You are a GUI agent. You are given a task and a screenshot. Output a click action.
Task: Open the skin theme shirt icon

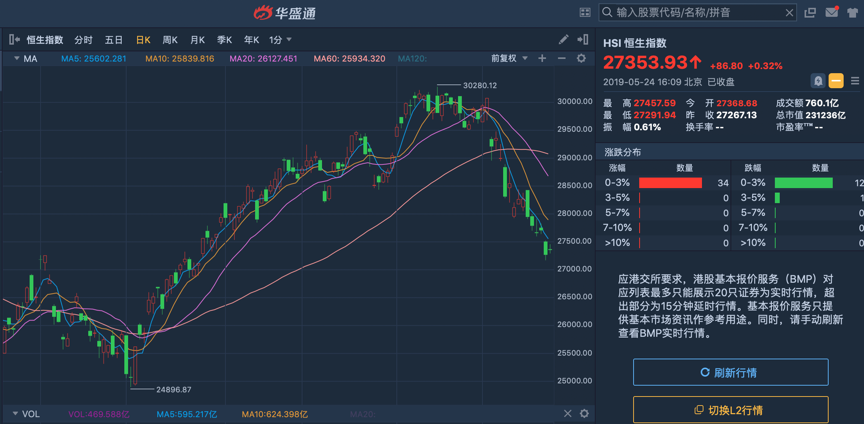(x=852, y=12)
